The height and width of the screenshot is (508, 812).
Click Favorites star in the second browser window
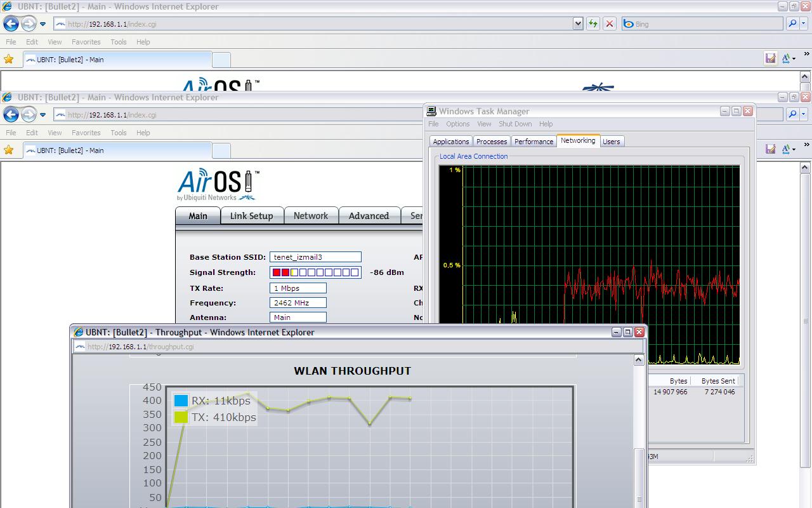8,150
